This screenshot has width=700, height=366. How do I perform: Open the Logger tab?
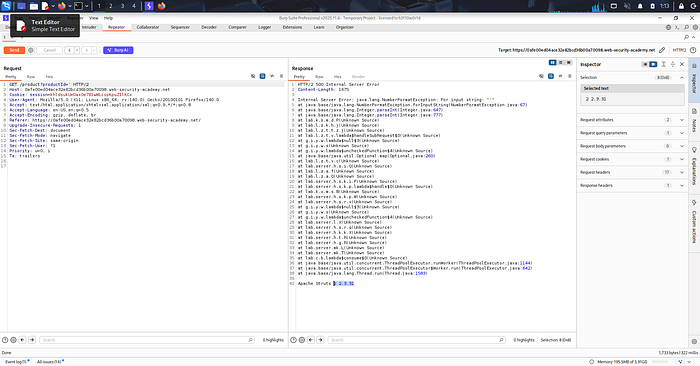(265, 27)
